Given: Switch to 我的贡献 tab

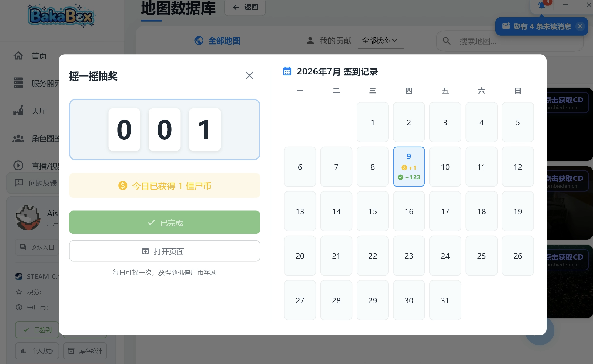Looking at the screenshot, I should coord(329,40).
